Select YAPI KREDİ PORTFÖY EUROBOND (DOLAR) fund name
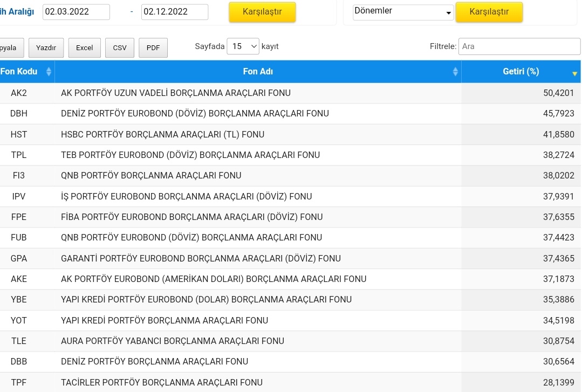 point(207,300)
